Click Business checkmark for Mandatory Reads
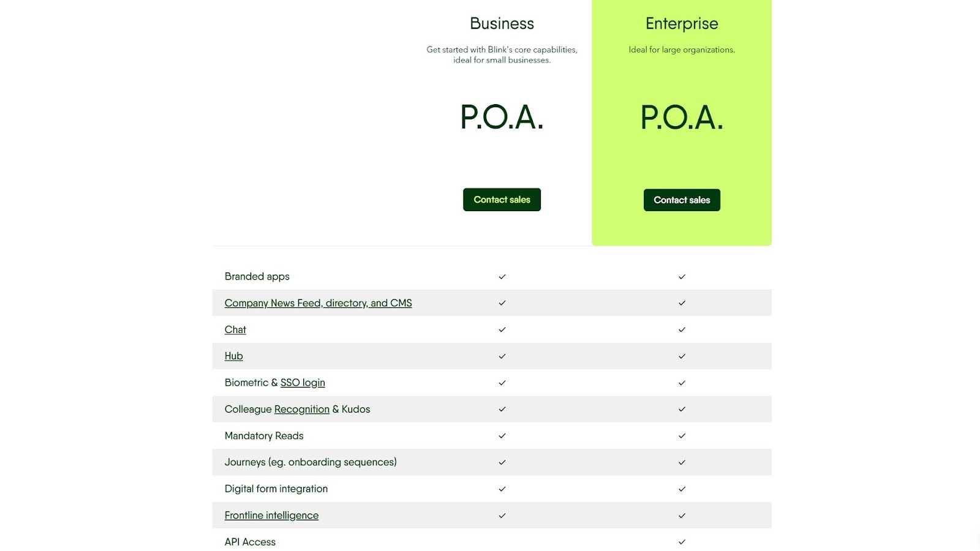The height and width of the screenshot is (551, 980). [502, 436]
